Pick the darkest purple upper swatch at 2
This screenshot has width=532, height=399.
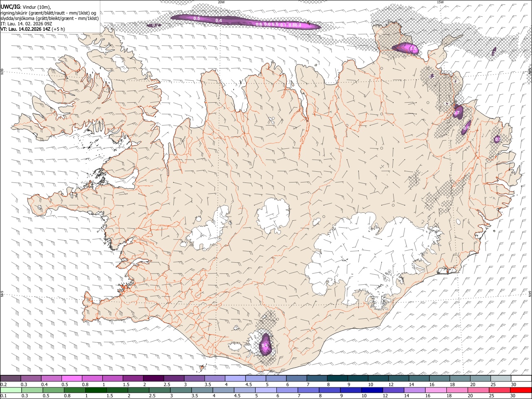pyautogui.click(x=153, y=378)
